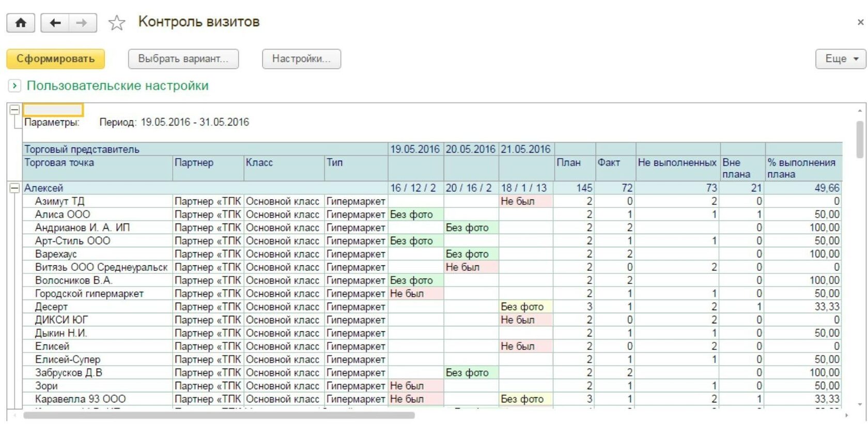Select the Торговый представитель header
The width and height of the screenshot is (868, 424).
[x=205, y=149]
